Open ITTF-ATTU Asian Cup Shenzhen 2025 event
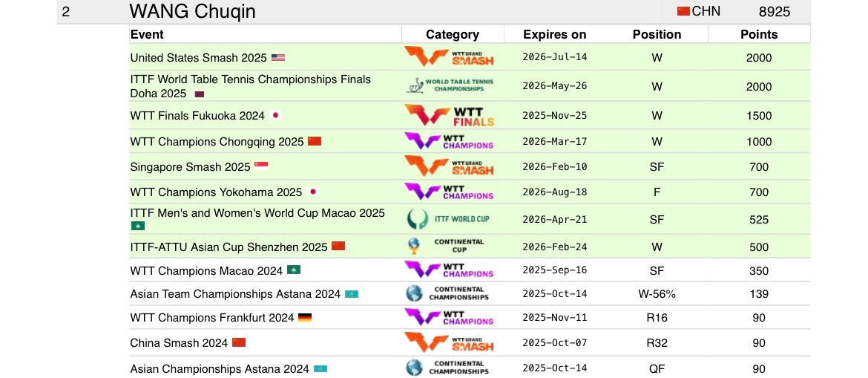 (228, 247)
